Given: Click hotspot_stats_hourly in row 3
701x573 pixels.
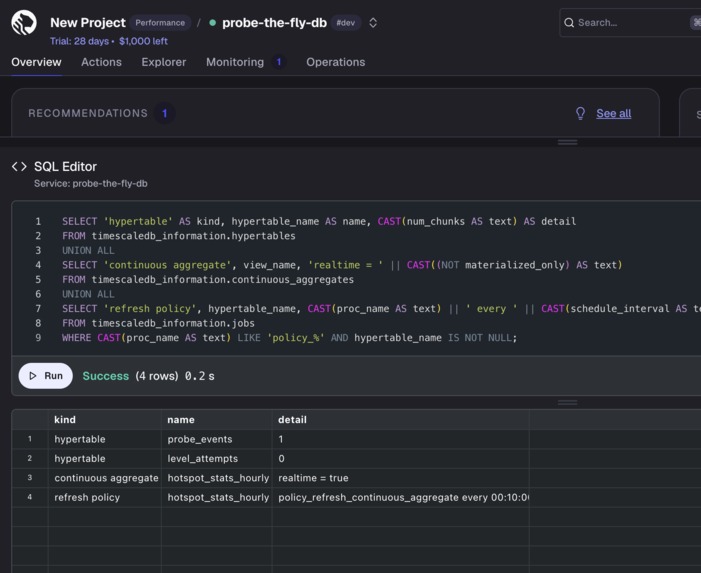Looking at the screenshot, I should [218, 478].
